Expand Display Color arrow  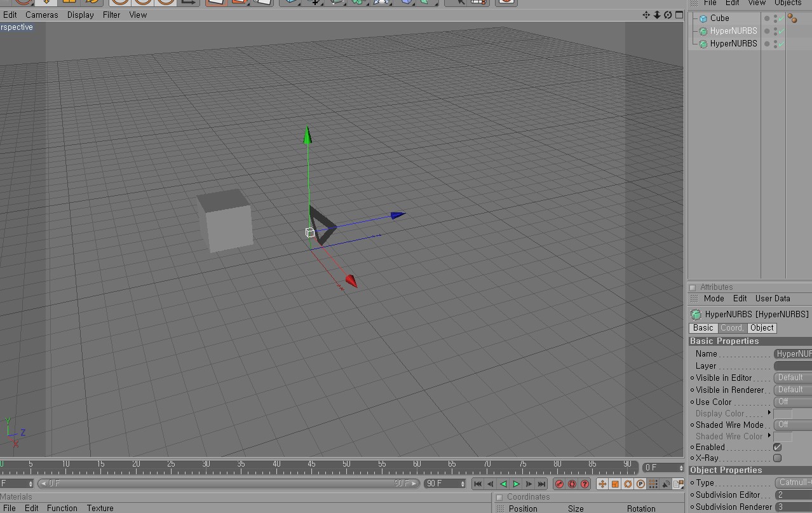(x=769, y=413)
